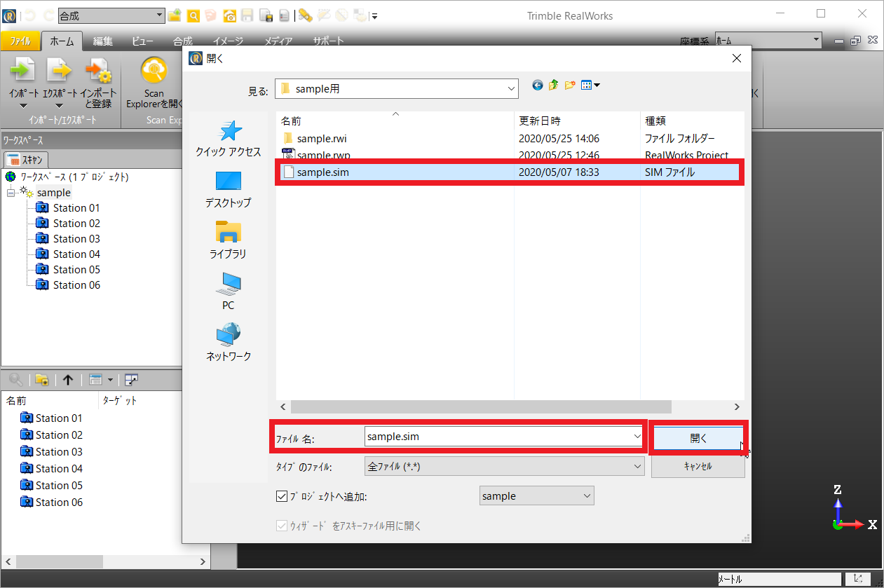Collapse the sample project node in the workspace tree
Screen dimensions: 884x588
[x=11, y=193]
